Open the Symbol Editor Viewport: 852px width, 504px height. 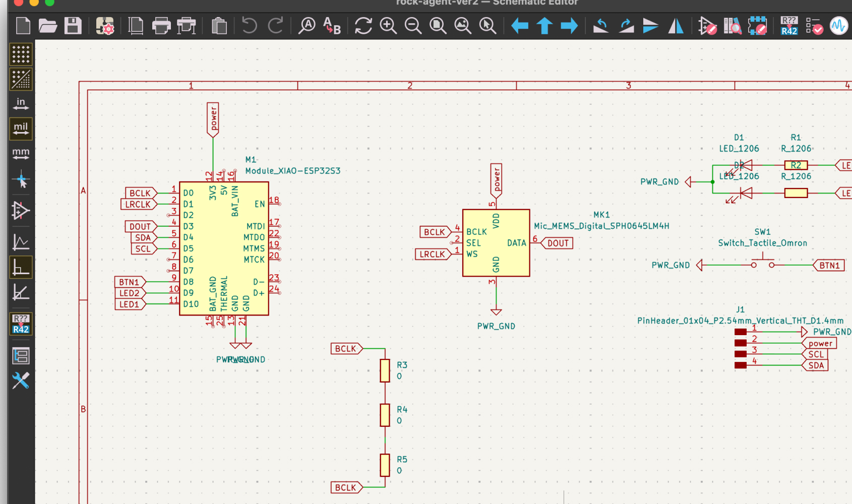point(707,26)
